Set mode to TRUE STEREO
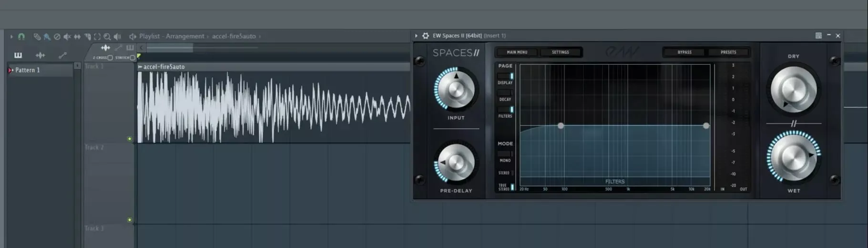Viewport: 868px width, 248px height. click(x=505, y=187)
